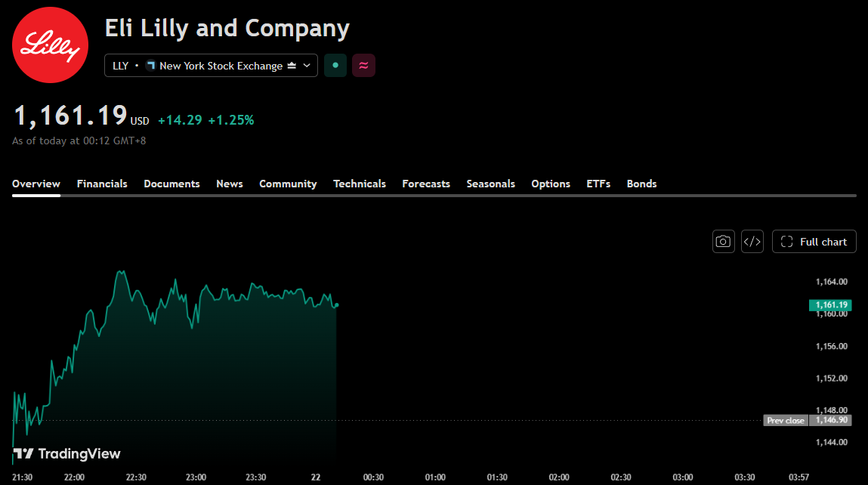
Task: Open the embed code icon
Action: point(752,242)
